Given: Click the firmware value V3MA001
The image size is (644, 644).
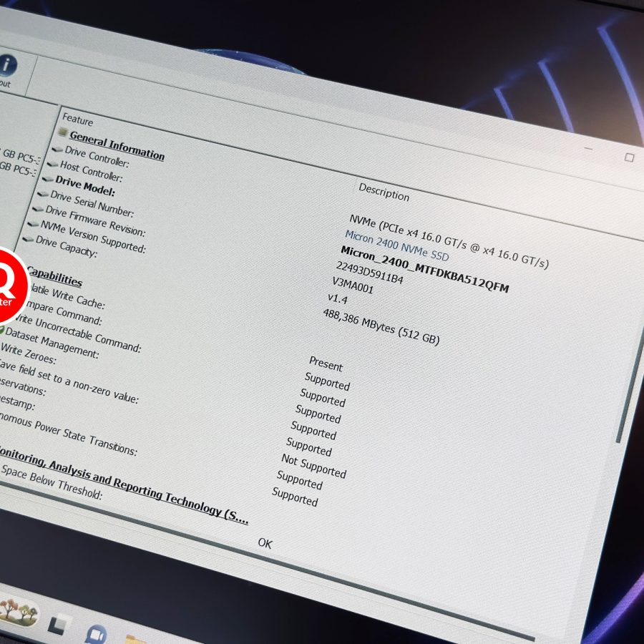Looking at the screenshot, I should pos(353,285).
